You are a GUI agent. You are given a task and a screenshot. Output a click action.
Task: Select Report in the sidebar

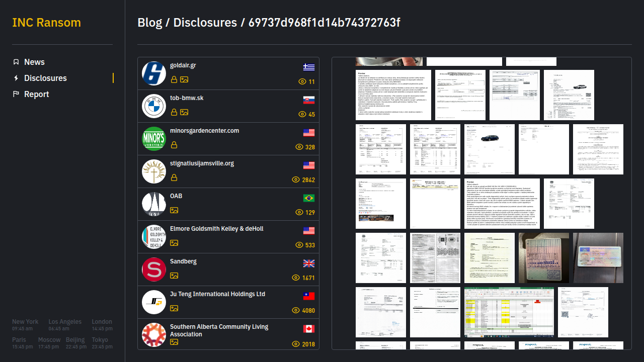coord(36,94)
